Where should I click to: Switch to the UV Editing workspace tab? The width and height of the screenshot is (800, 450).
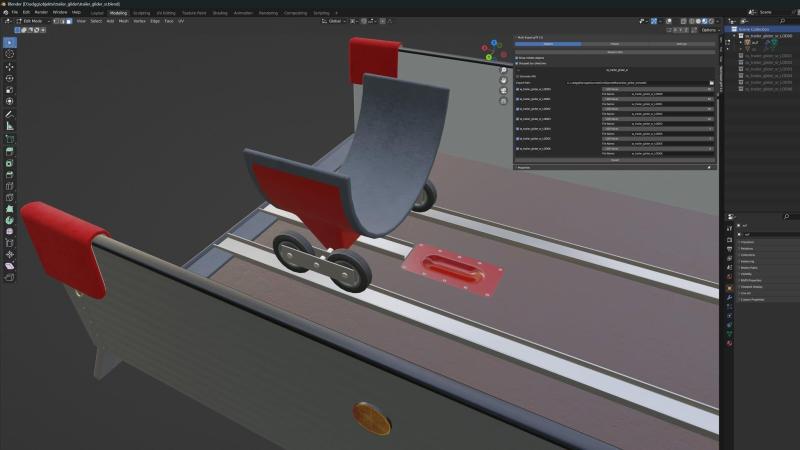166,13
